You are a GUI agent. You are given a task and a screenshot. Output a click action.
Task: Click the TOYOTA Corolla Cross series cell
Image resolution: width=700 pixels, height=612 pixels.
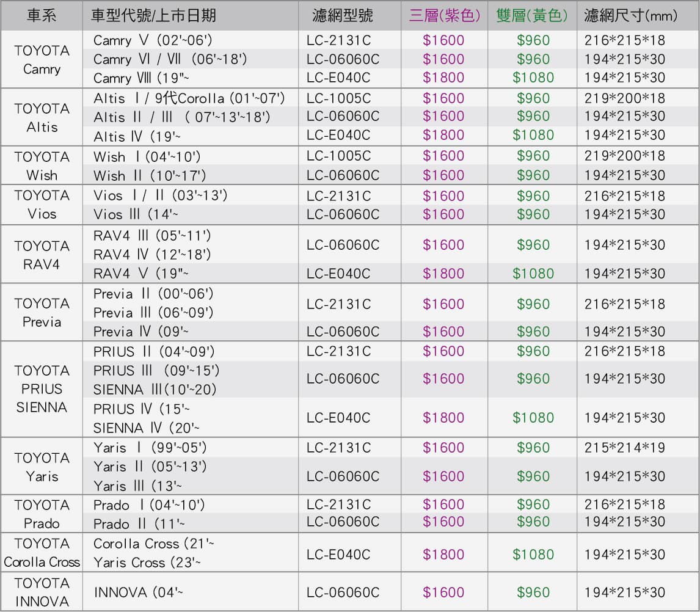[x=42, y=553]
